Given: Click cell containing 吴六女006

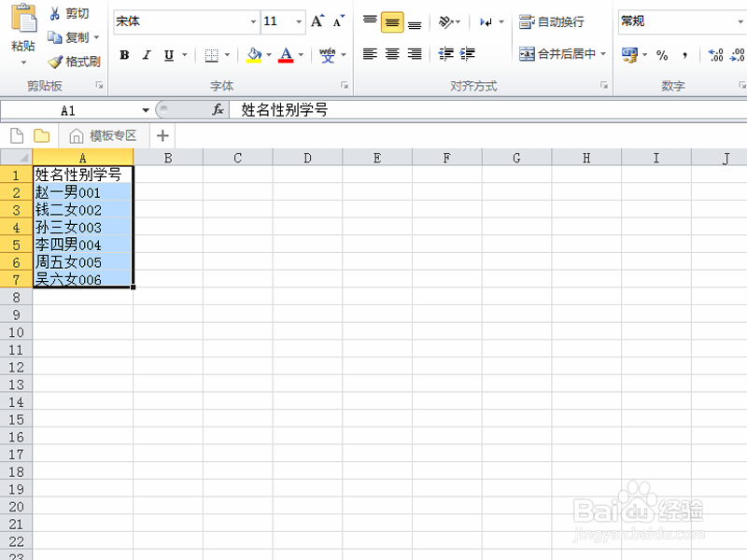Looking at the screenshot, I should coord(83,279).
